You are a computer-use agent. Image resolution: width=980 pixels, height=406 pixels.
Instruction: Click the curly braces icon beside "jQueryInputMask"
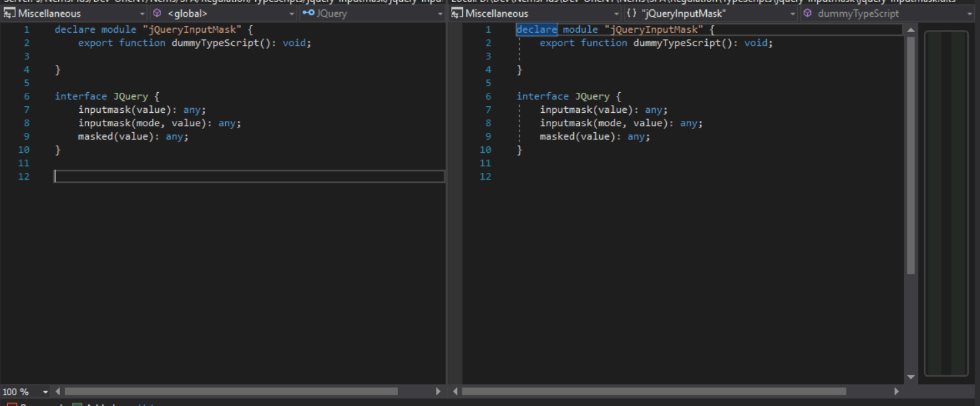[x=631, y=13]
